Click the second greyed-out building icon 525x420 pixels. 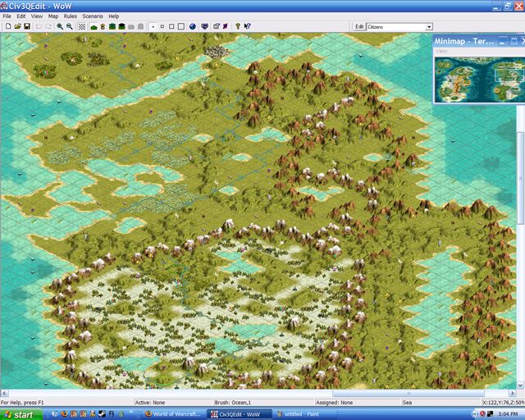click(141, 26)
